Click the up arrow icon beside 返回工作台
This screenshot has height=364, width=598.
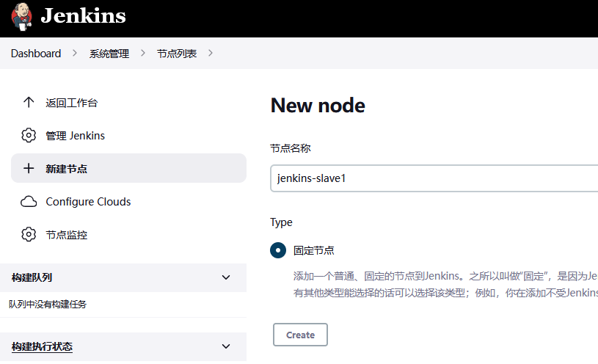[29, 103]
